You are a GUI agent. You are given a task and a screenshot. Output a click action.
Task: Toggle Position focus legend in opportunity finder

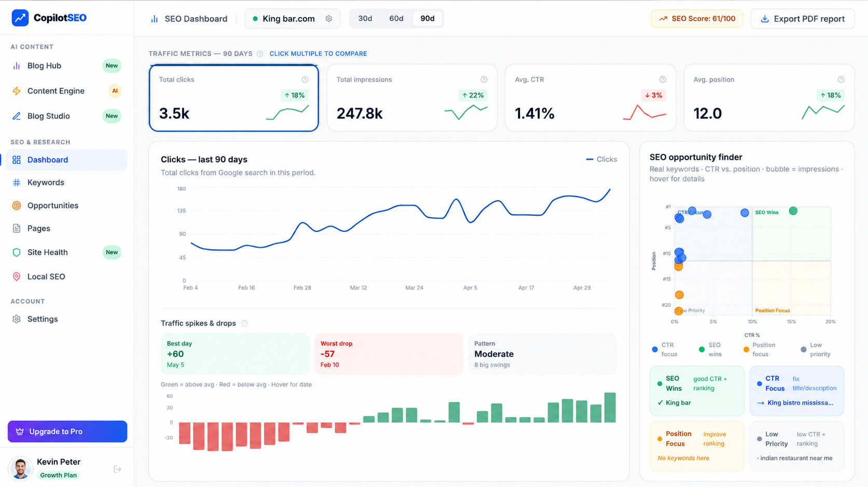pos(760,350)
